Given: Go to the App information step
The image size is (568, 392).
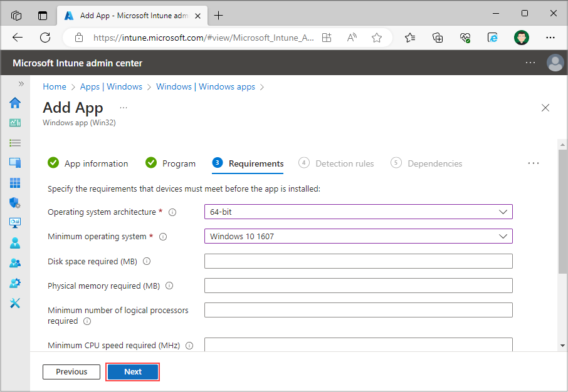Looking at the screenshot, I should [88, 163].
